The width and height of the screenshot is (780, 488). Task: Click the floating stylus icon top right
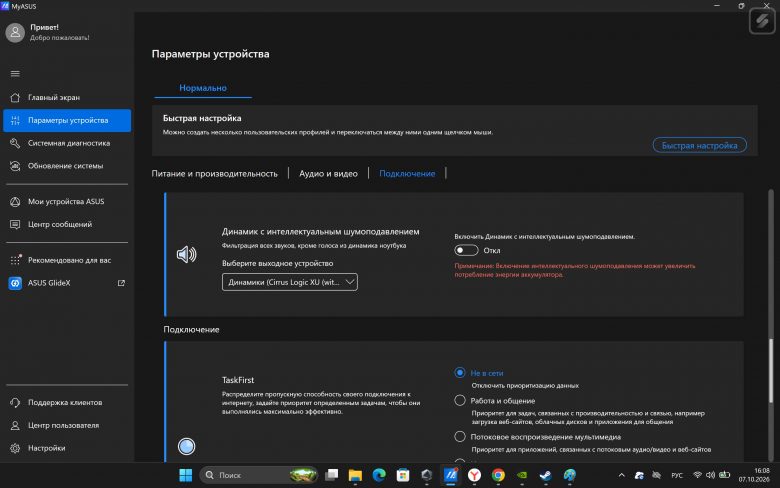[x=762, y=21]
